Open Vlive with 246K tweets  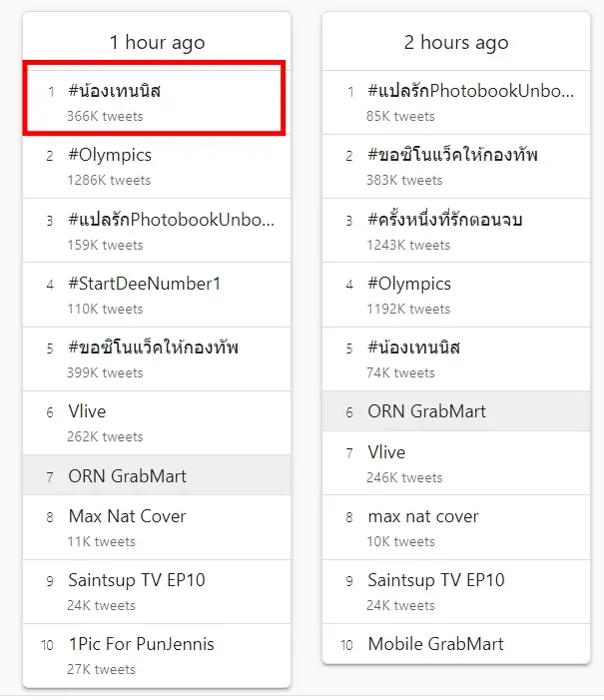(386, 452)
